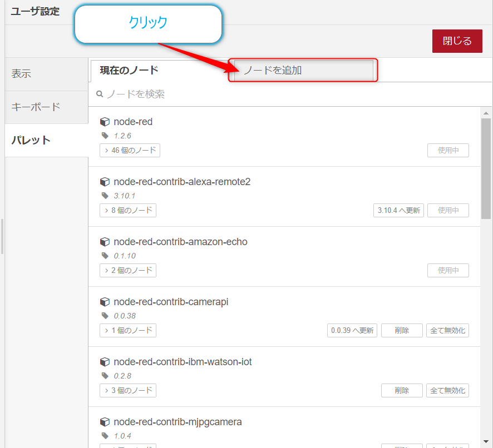Click the ノードを追加 tab

point(303,71)
